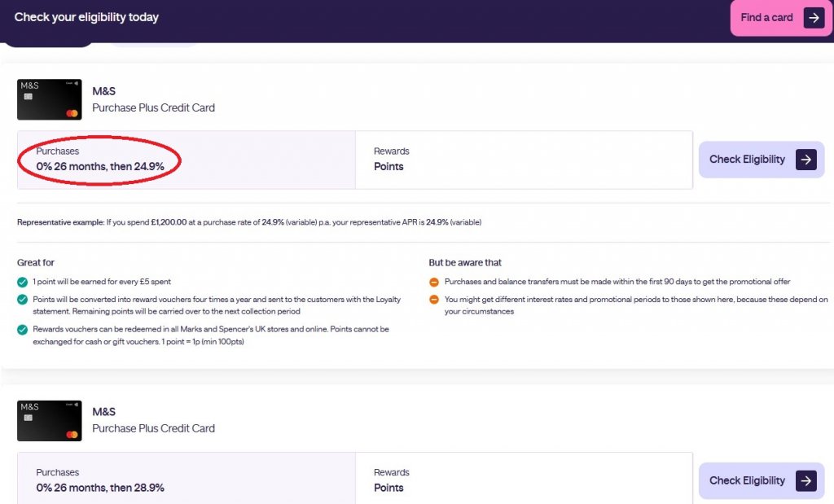Click the 'But be aware that' heading
Viewport: 834px width, 504px height.
465,263
